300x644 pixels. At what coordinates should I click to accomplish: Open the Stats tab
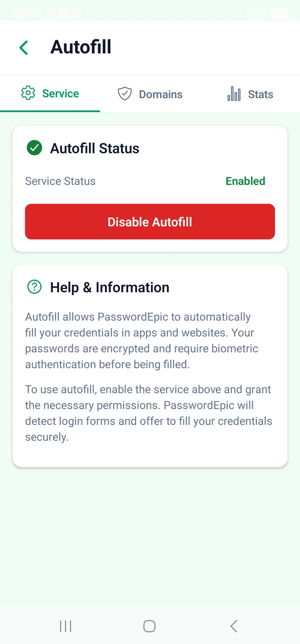tap(250, 94)
